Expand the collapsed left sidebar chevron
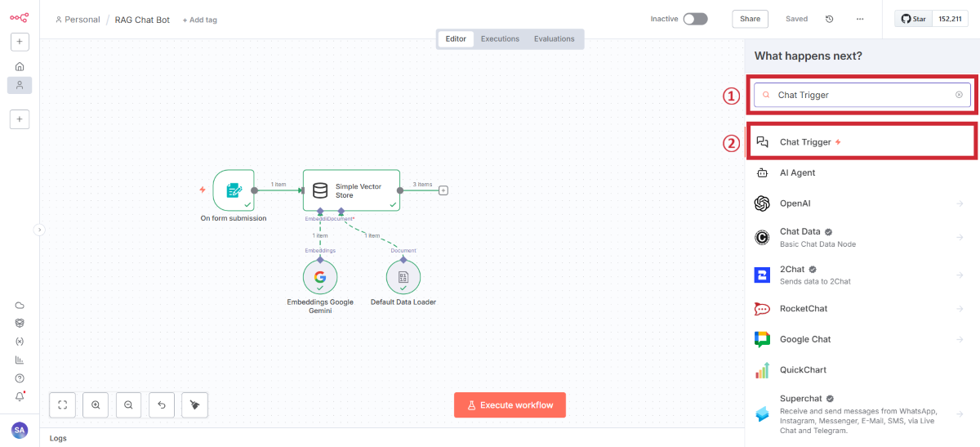Image resolution: width=980 pixels, height=447 pixels. coord(38,230)
